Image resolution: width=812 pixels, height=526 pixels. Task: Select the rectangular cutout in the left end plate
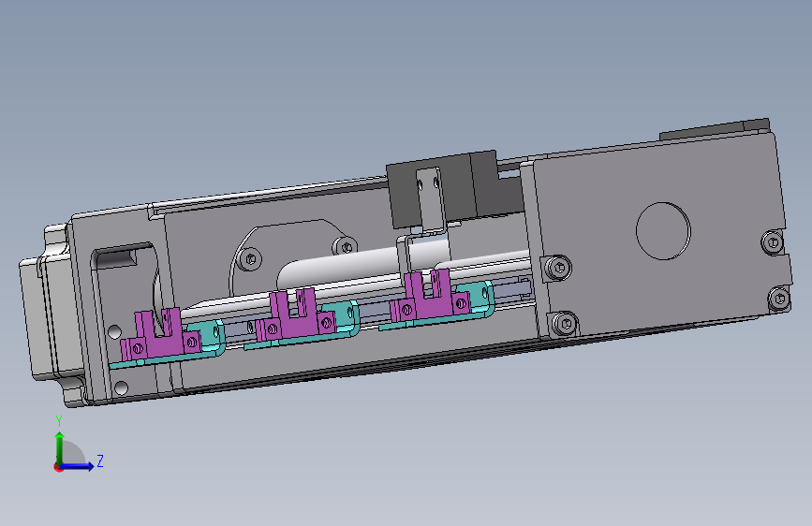pyautogui.click(x=126, y=290)
